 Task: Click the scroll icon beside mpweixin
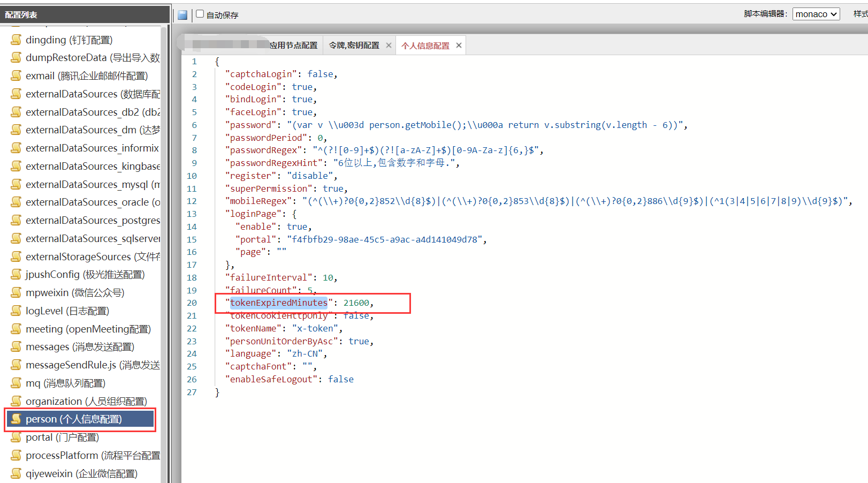(17, 292)
